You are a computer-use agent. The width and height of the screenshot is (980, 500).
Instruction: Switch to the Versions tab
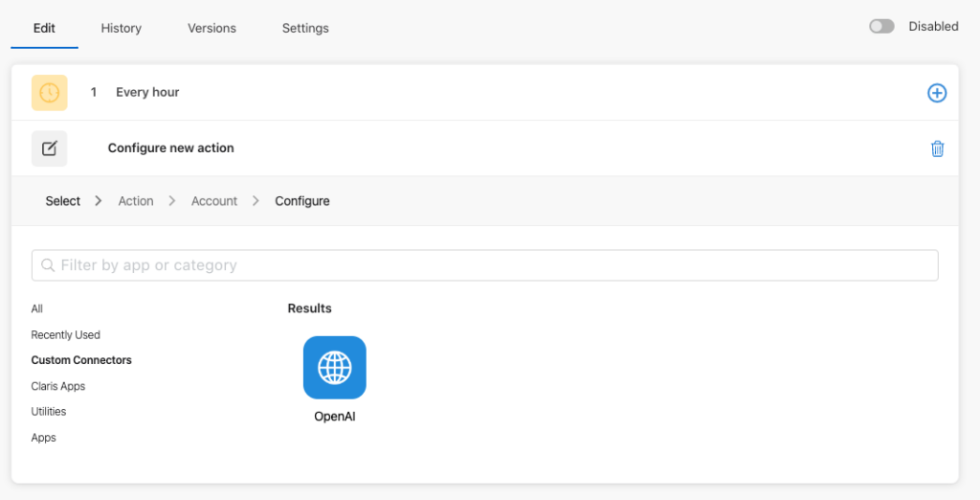pyautogui.click(x=212, y=28)
